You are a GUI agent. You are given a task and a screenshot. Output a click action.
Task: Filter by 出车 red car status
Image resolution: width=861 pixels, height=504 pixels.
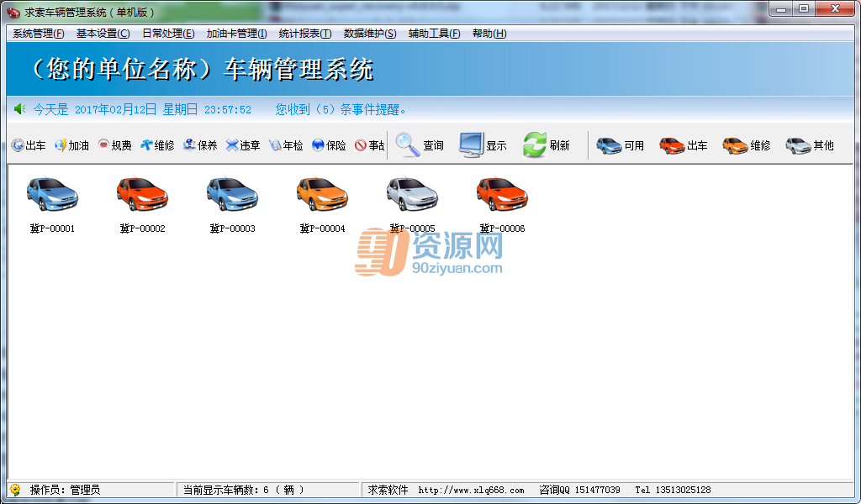[683, 145]
